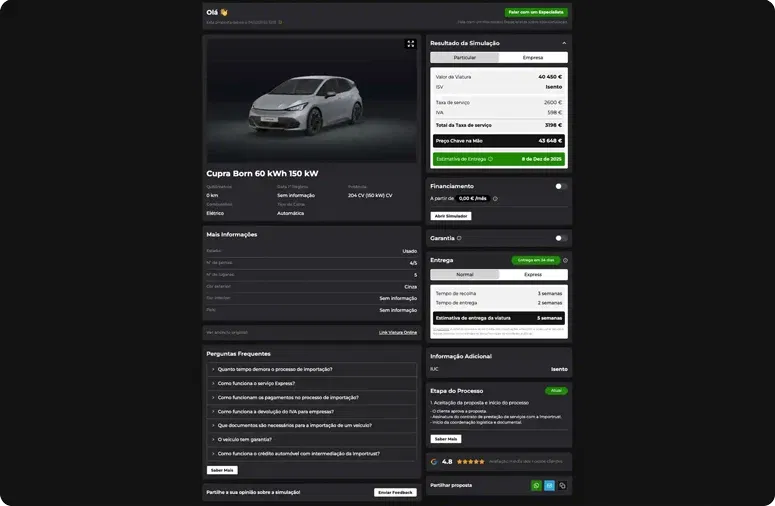
Task: Click the 'Enviar Feedback' button
Action: 395,492
